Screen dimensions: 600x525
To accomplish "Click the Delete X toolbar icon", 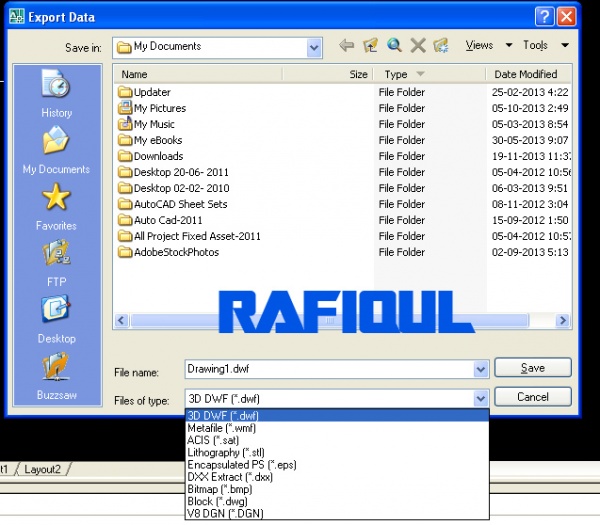I will tap(418, 46).
